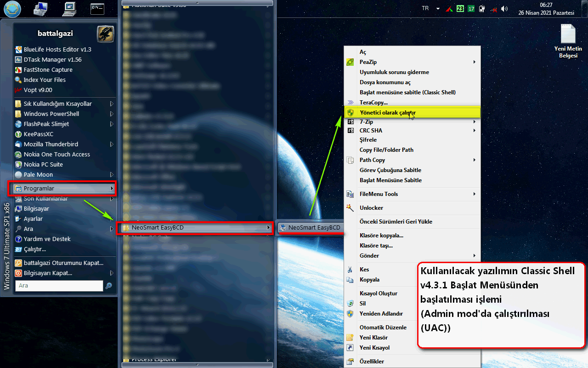Click the battalgazi user avatar picture
The image size is (588, 368).
105,34
